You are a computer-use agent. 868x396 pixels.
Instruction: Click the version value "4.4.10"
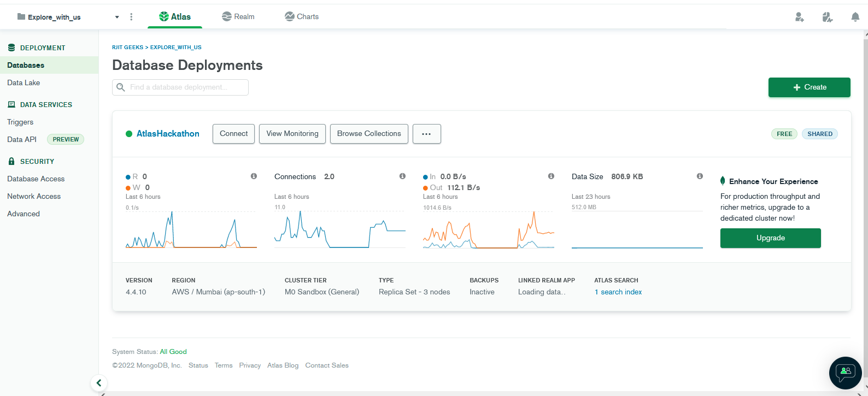136,292
